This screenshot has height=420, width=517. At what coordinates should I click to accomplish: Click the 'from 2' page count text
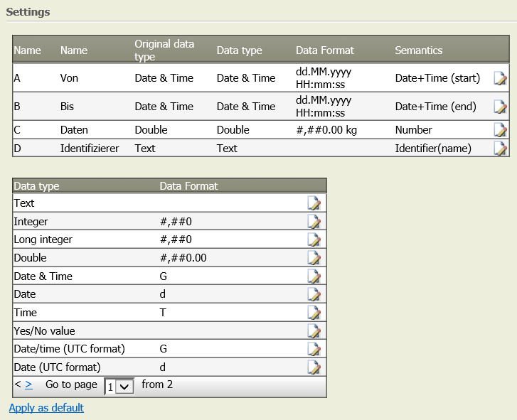157,384
